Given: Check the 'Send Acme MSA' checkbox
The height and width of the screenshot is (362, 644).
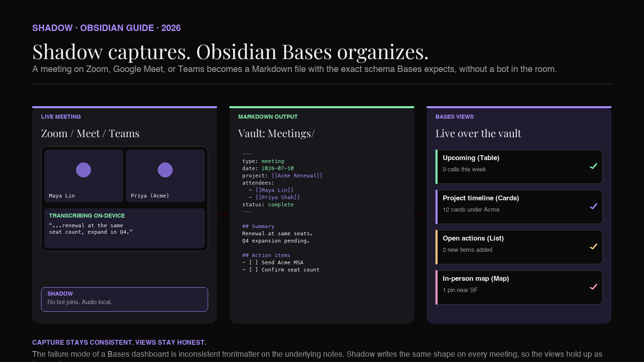Looking at the screenshot, I should (254, 262).
